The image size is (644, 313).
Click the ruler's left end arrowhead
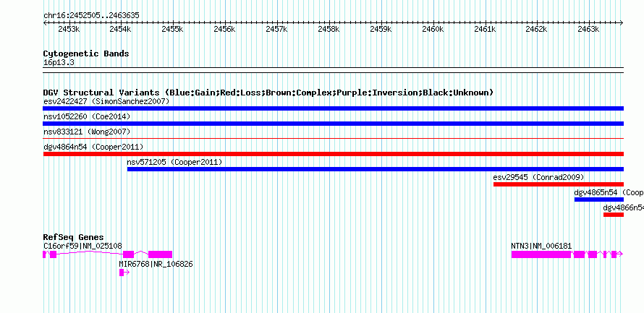(x=45, y=22)
